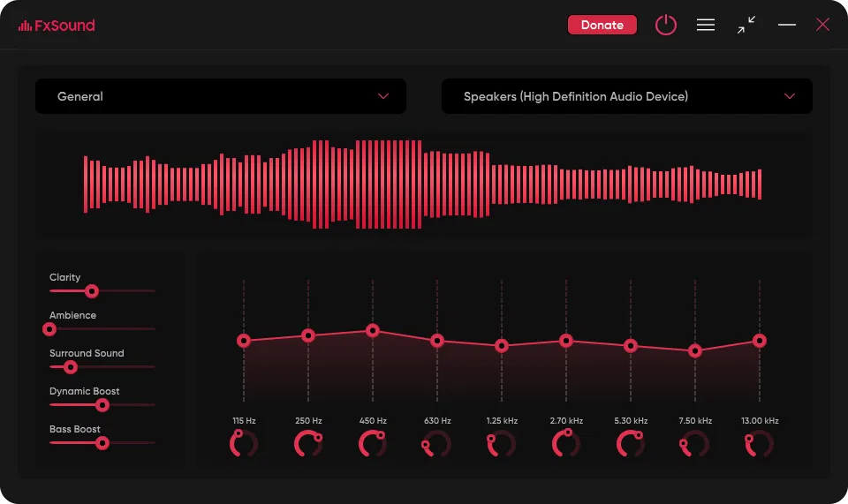Click the 13.00 kHz frequency knob
Screen dimensions: 848x504
point(760,443)
